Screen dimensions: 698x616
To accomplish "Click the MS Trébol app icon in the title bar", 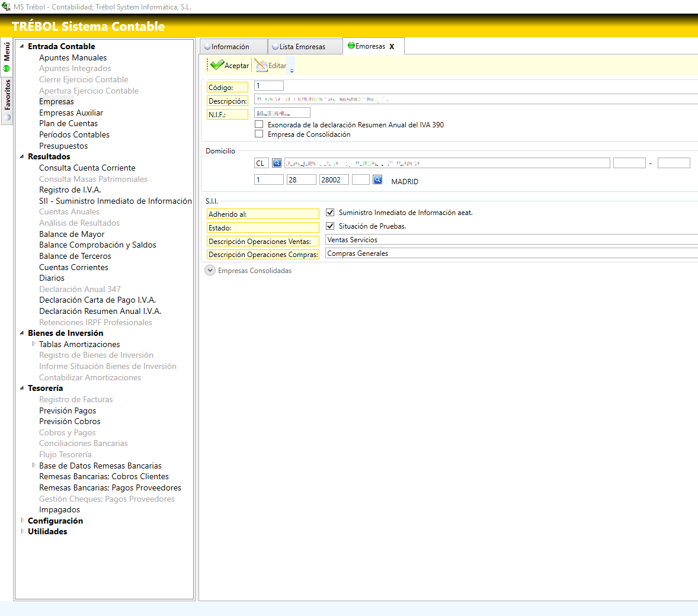I will [x=6, y=7].
